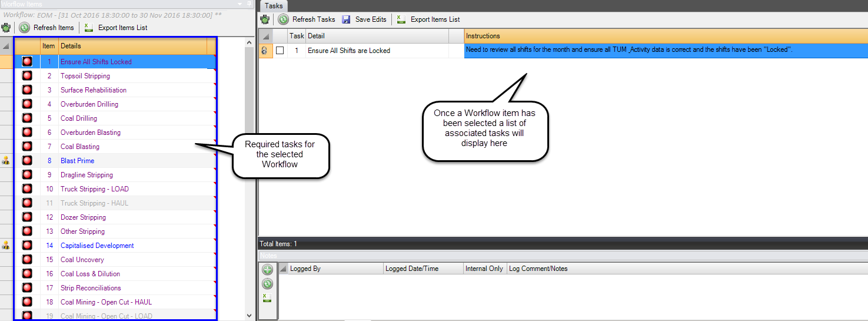This screenshot has height=321, width=868.
Task: Select the Coal Drilling workflow item
Action: 79,118
